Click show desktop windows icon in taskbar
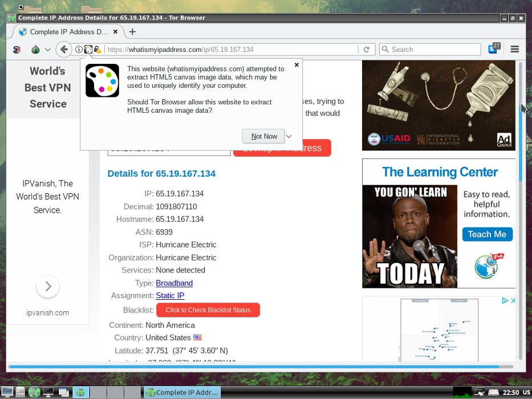Image resolution: width=532 pixels, height=399 pixels. pyautogui.click(x=63, y=392)
